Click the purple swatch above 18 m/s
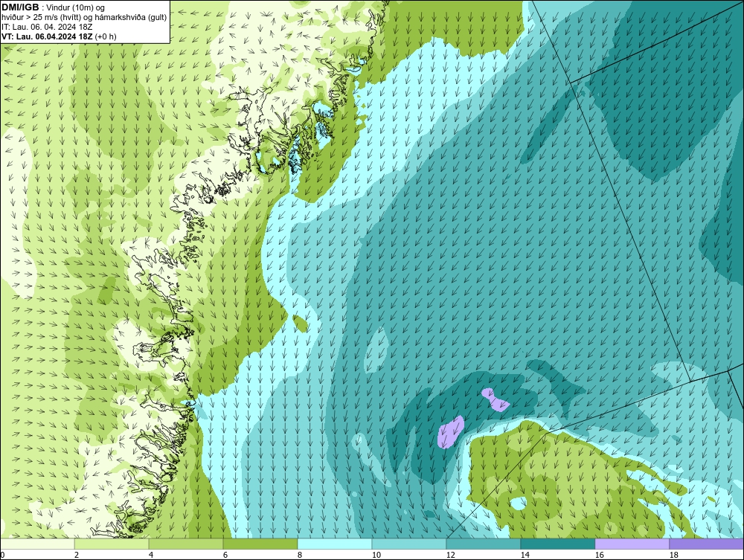This screenshot has width=744, height=560. [x=707, y=544]
